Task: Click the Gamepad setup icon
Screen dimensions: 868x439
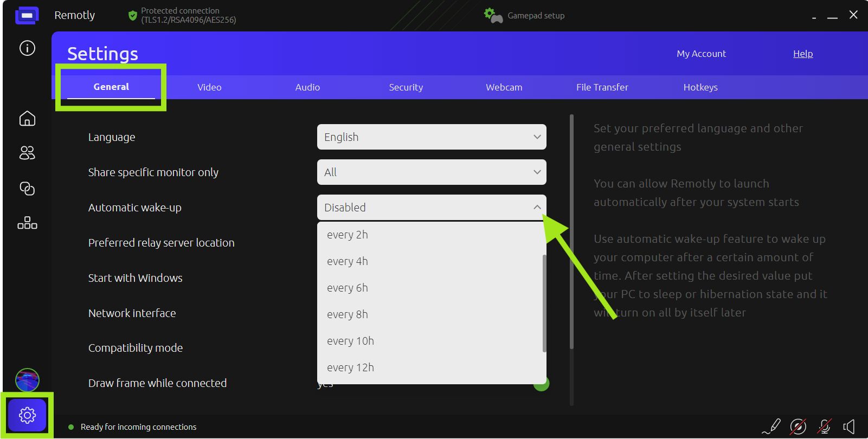Action: [x=493, y=16]
